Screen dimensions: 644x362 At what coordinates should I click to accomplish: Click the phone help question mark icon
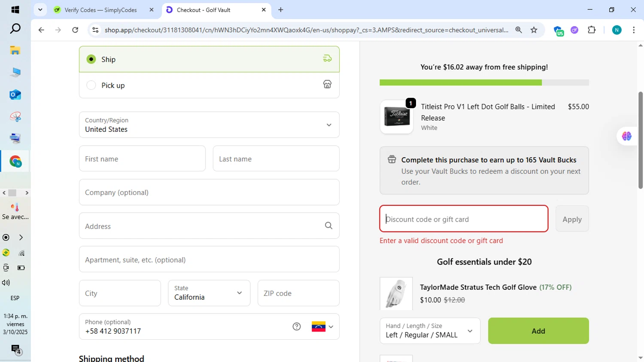pos(297,326)
